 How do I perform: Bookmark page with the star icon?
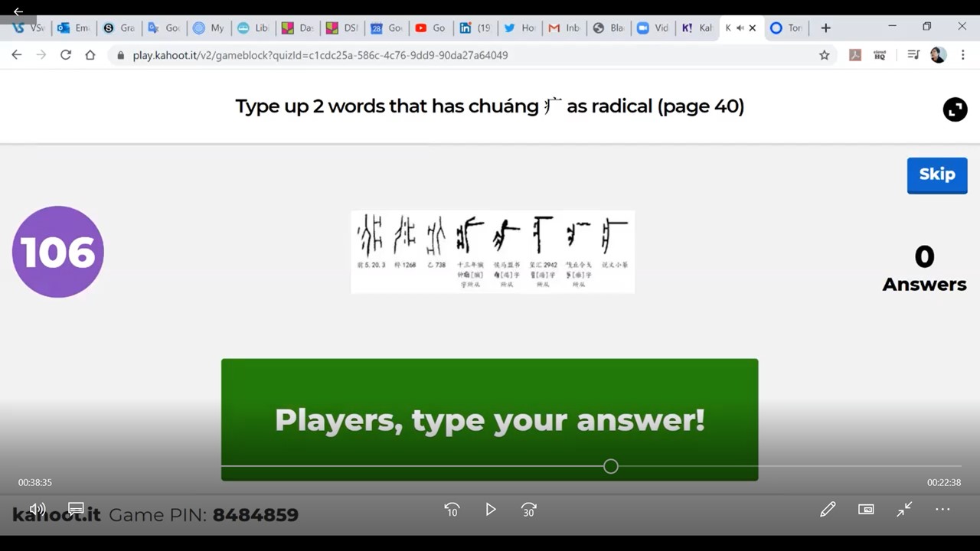tap(824, 55)
